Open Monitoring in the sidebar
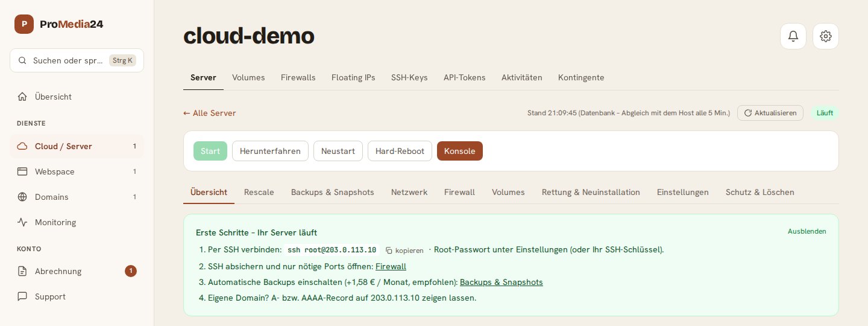868x326 pixels. tap(77, 222)
